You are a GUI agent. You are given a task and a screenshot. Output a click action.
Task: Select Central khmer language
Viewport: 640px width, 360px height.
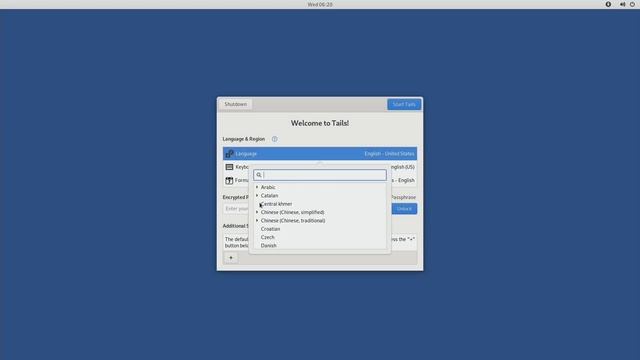point(276,204)
